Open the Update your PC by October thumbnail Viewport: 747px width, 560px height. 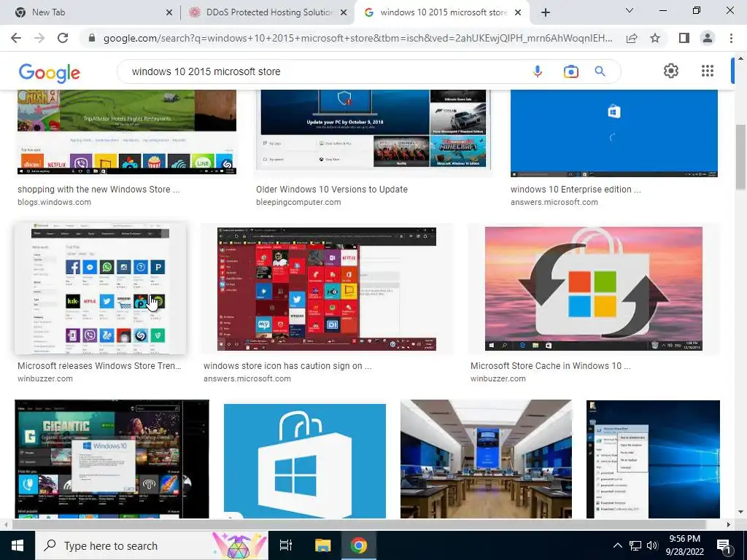point(373,130)
